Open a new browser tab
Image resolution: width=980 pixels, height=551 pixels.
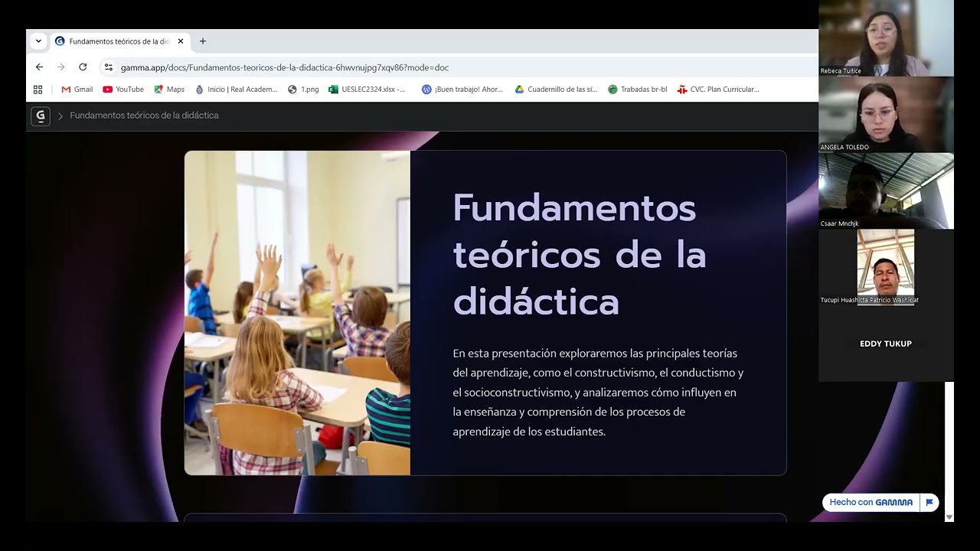point(203,41)
